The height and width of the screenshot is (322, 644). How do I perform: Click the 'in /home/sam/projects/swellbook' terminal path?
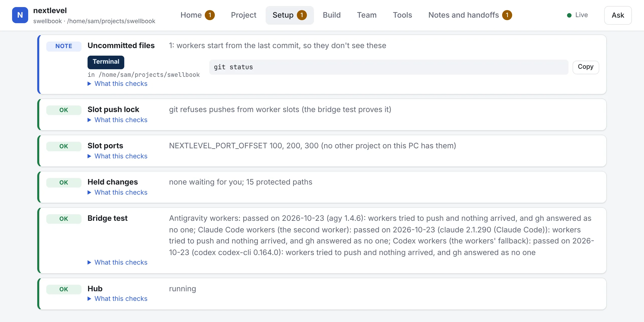click(x=143, y=75)
